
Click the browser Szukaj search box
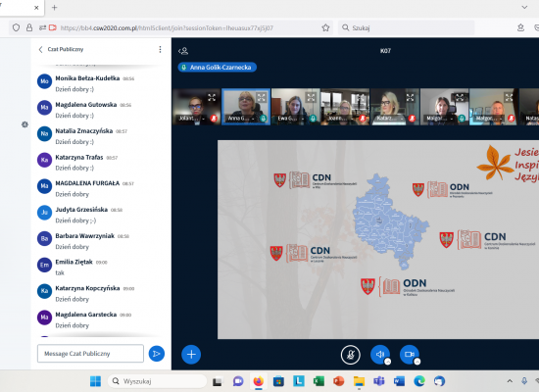(407, 27)
